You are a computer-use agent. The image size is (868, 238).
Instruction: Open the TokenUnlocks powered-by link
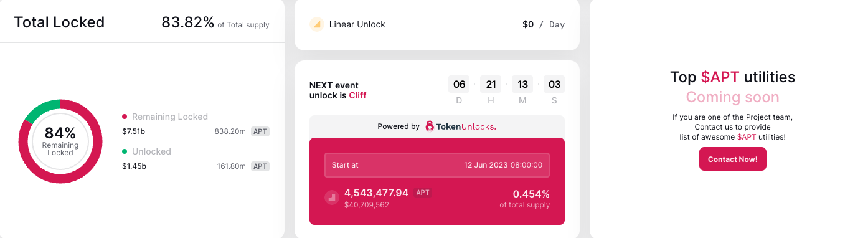tap(461, 126)
